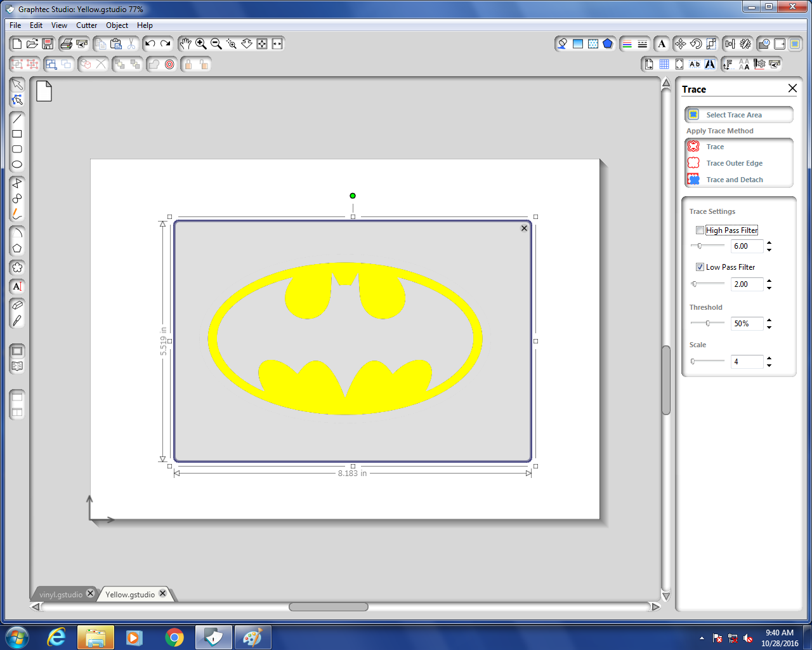
Task: Open the View menu
Action: (x=60, y=25)
